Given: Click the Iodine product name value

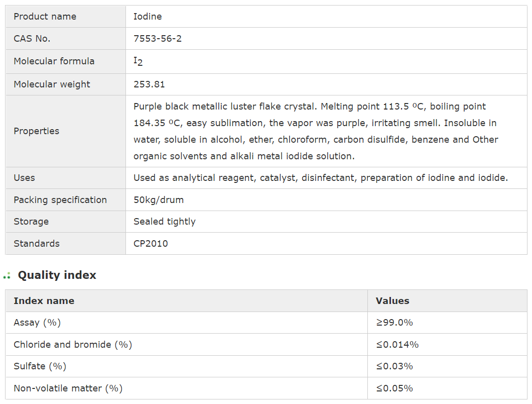Looking at the screenshot, I should (x=148, y=17).
